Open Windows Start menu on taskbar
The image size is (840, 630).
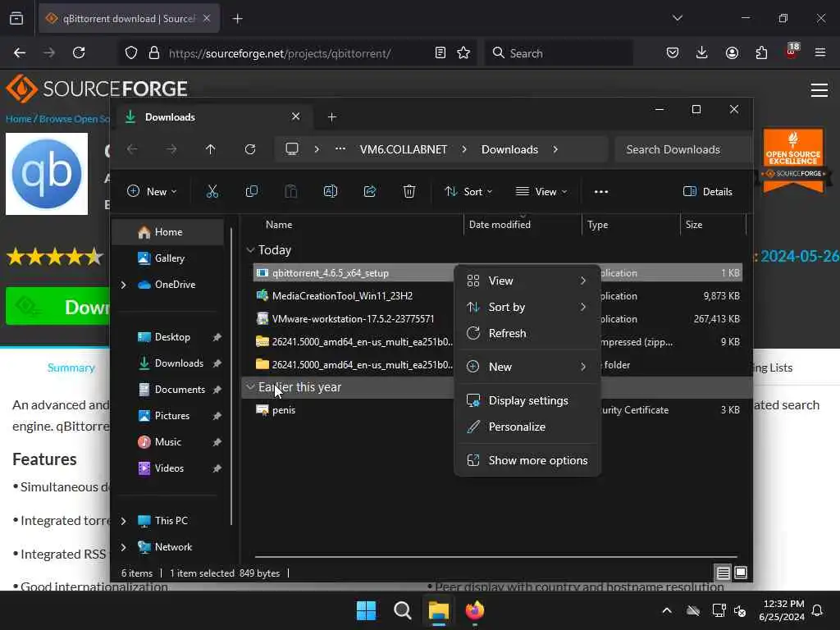pos(367,610)
